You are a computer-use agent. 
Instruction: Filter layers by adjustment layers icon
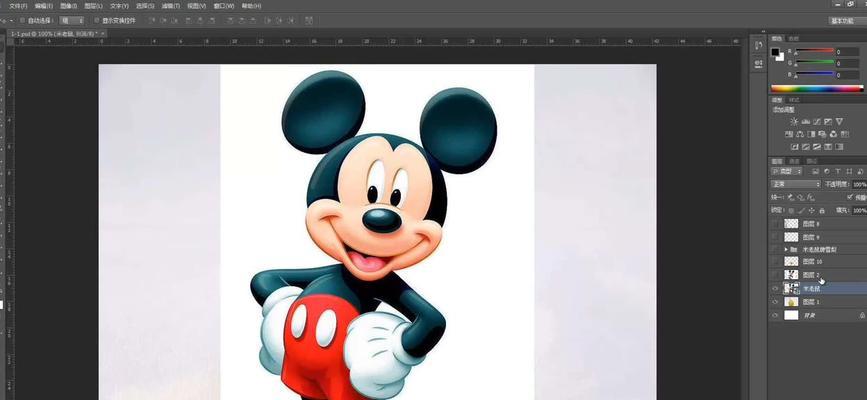click(827, 172)
